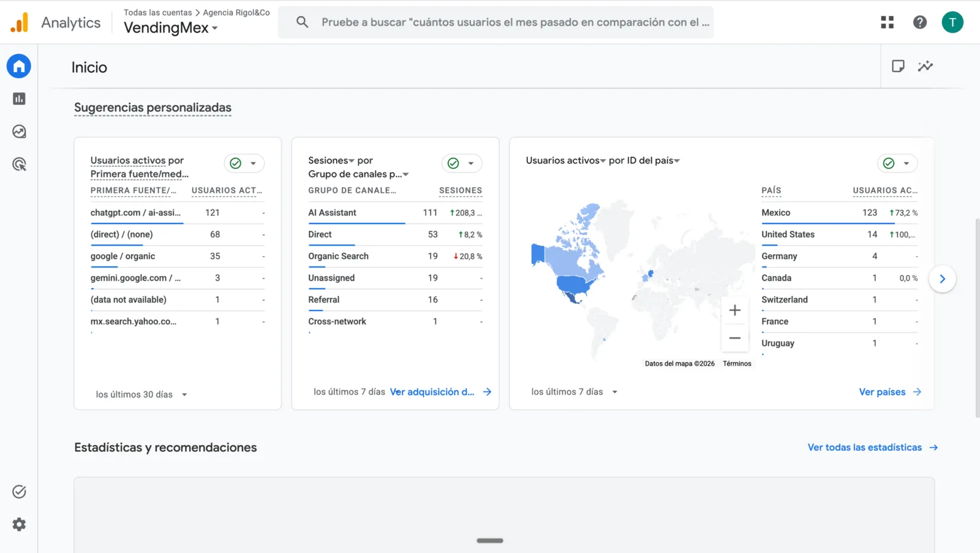Open the Ver países link
The height and width of the screenshot is (553, 980).
click(882, 392)
